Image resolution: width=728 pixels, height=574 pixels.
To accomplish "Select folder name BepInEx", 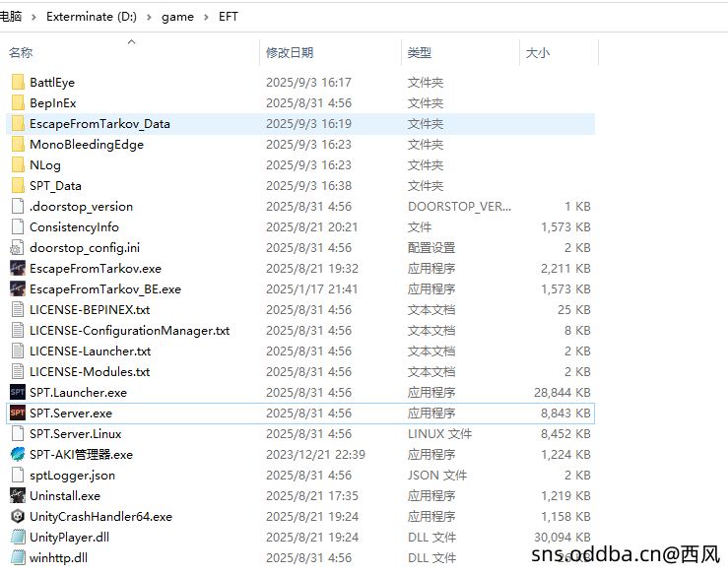I will click(x=53, y=103).
